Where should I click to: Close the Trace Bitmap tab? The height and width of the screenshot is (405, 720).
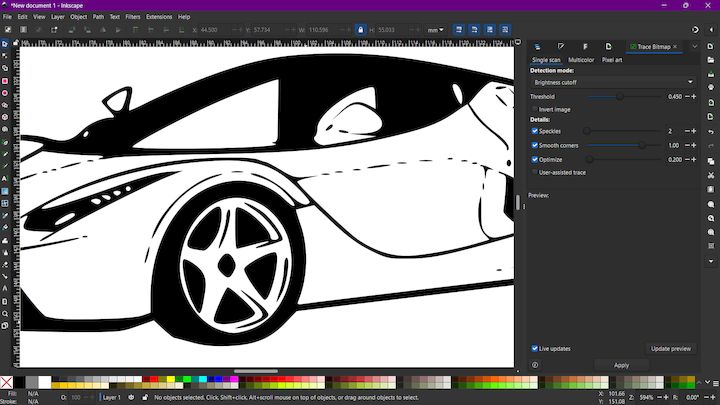click(x=675, y=47)
